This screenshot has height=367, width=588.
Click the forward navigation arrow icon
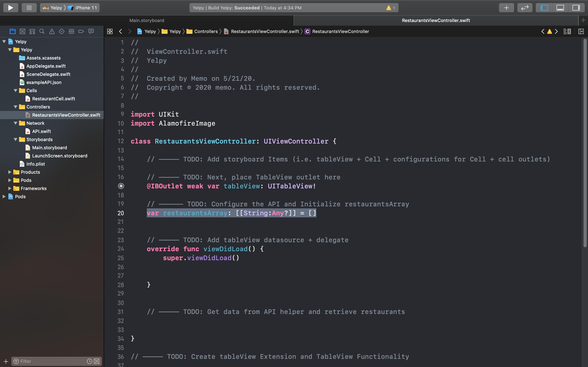pyautogui.click(x=129, y=31)
